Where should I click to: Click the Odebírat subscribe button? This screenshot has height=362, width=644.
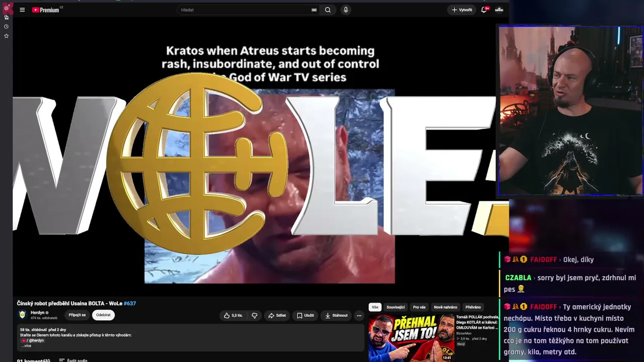103,315
